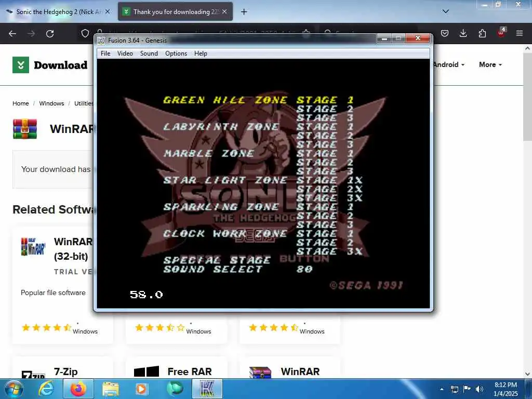Switch to Thank you for downloading tab
Image resolution: width=532 pixels, height=399 pixels.
click(x=175, y=12)
